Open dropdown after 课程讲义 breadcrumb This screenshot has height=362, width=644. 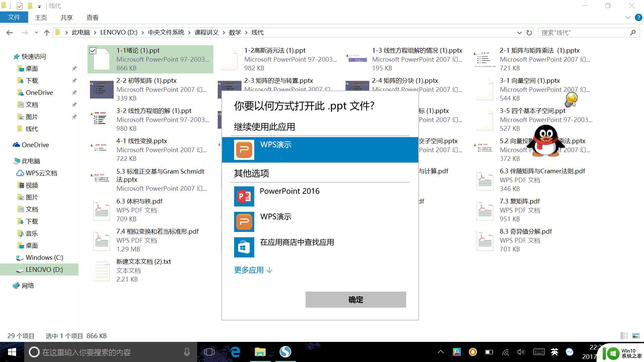pos(224,33)
